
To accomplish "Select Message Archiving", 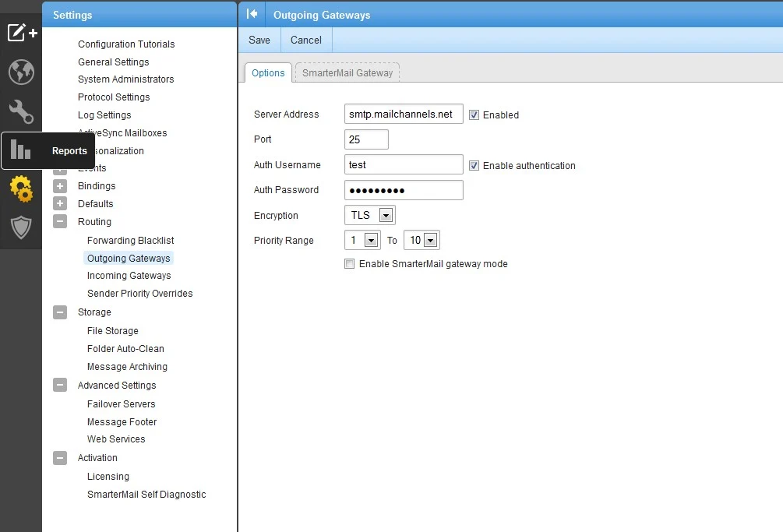I will tap(127, 367).
